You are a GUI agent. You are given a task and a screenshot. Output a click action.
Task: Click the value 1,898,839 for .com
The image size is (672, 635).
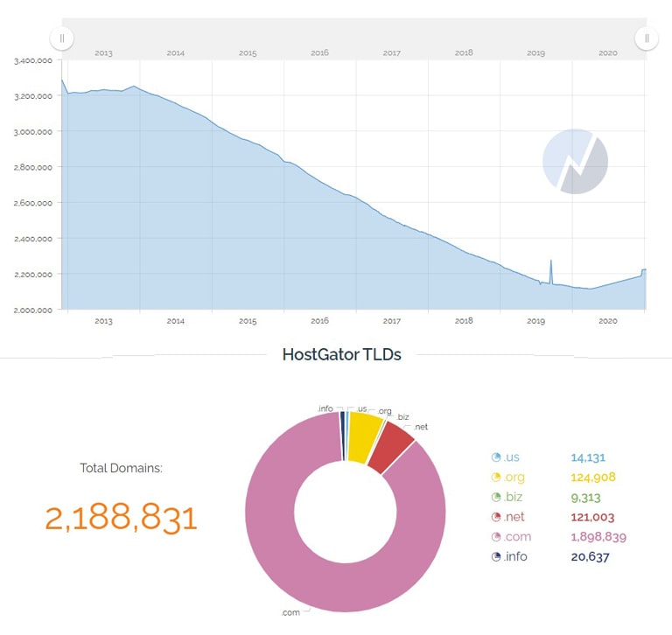(x=598, y=537)
